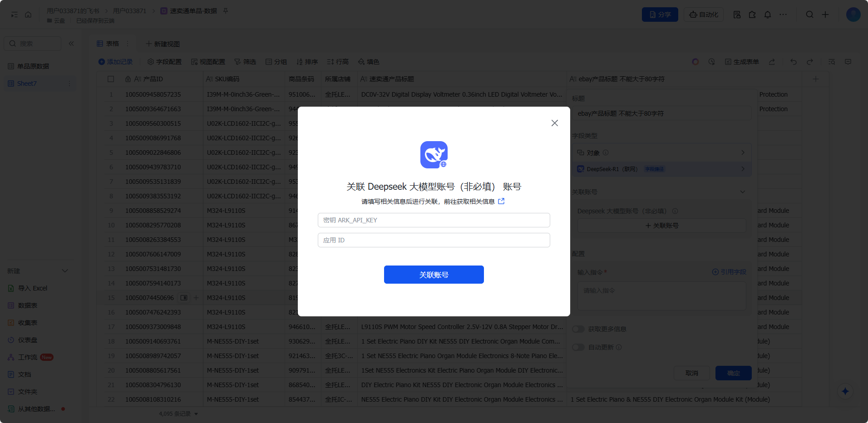Image resolution: width=868 pixels, height=423 pixels.
Task: Click the floating AI sparkle button
Action: click(x=845, y=391)
